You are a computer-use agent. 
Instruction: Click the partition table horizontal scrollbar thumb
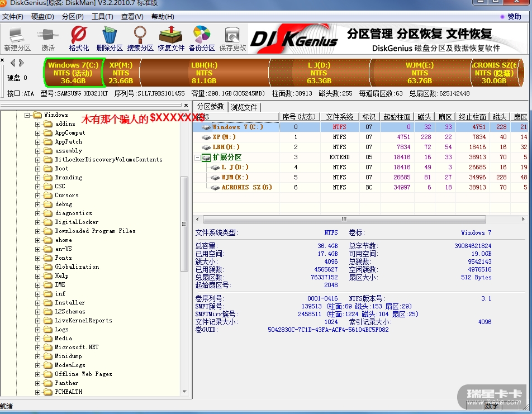(x=344, y=219)
